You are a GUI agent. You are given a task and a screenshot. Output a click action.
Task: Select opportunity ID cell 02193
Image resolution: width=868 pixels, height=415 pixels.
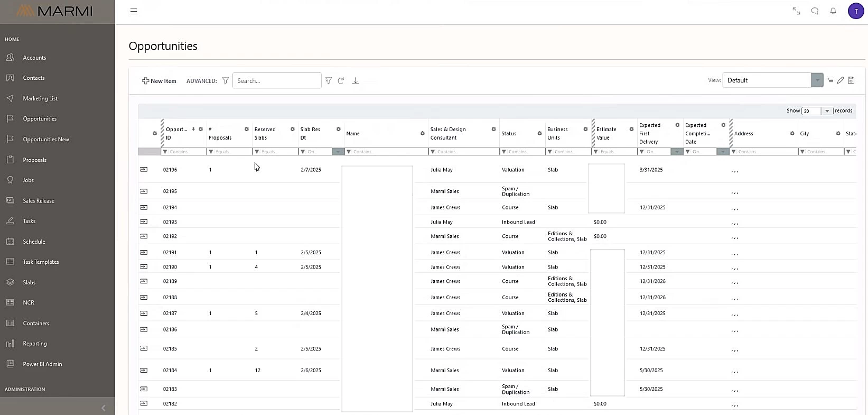coord(170,222)
